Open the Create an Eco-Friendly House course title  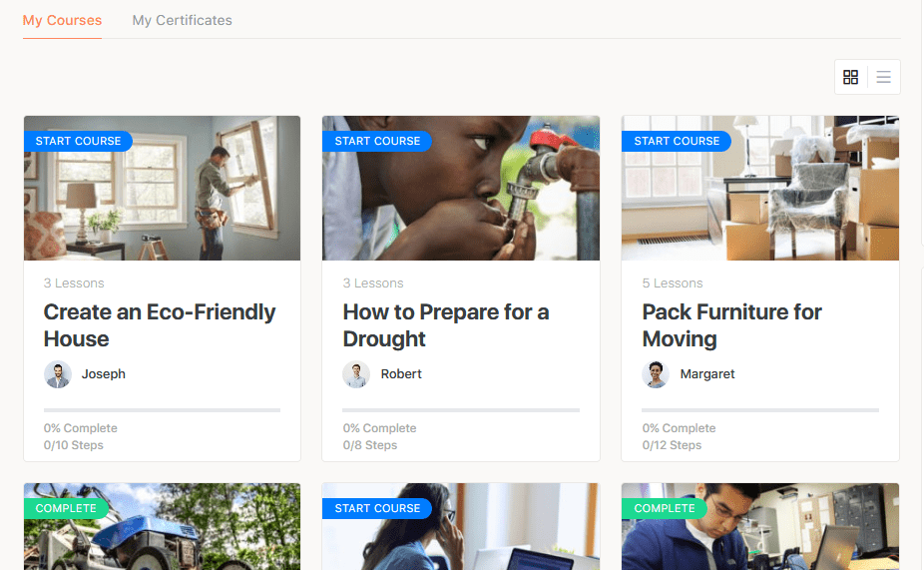[x=159, y=325]
